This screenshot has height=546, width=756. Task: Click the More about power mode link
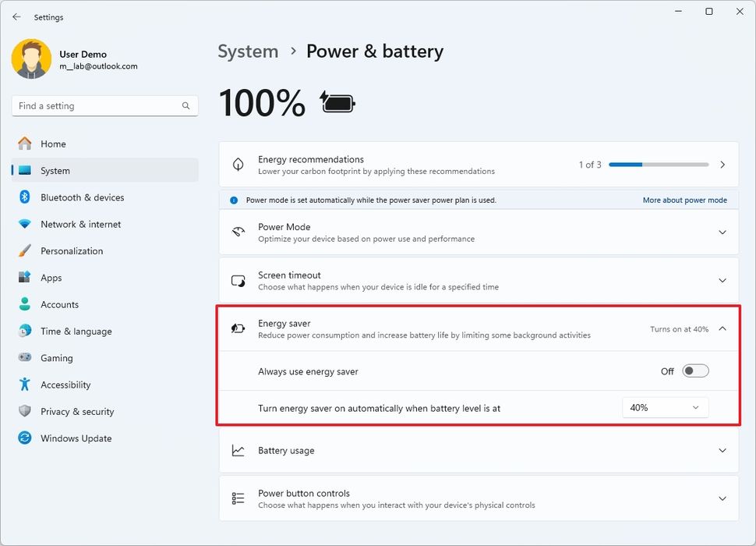click(684, 200)
